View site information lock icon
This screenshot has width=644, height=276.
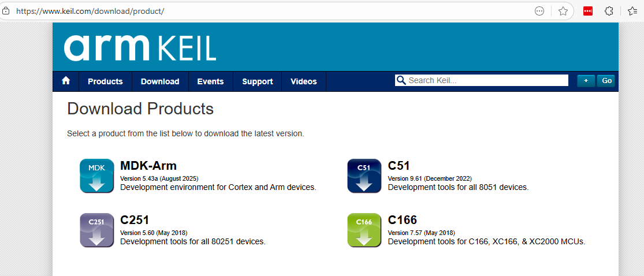[6, 11]
